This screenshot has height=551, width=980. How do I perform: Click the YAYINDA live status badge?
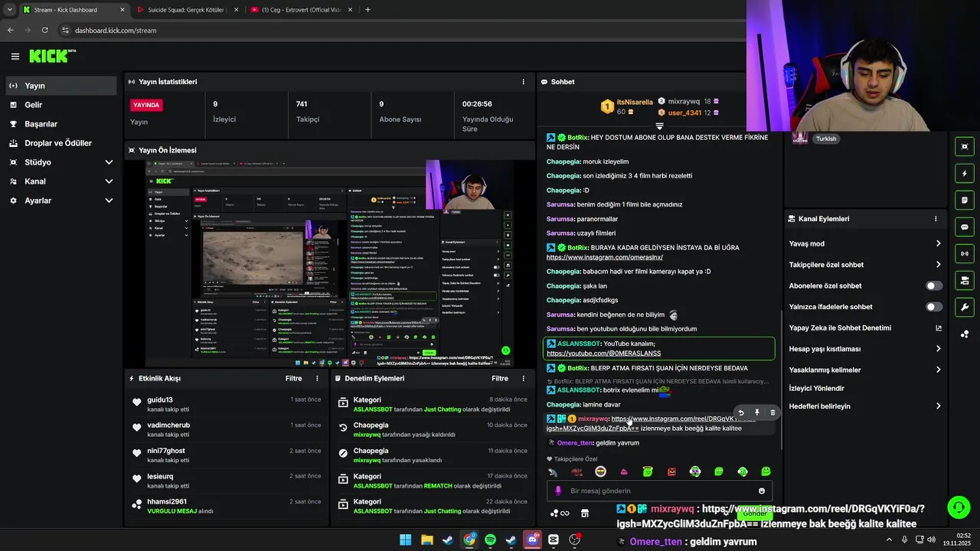click(147, 105)
